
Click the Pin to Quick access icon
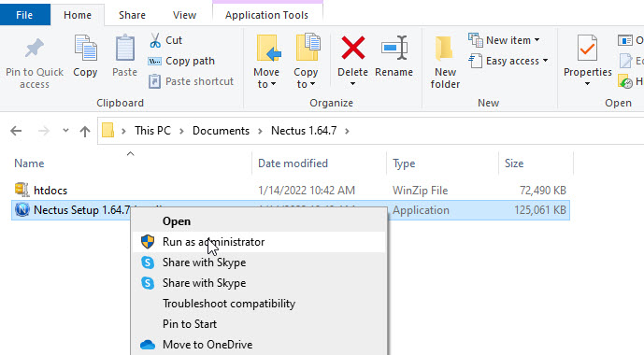tap(34, 48)
